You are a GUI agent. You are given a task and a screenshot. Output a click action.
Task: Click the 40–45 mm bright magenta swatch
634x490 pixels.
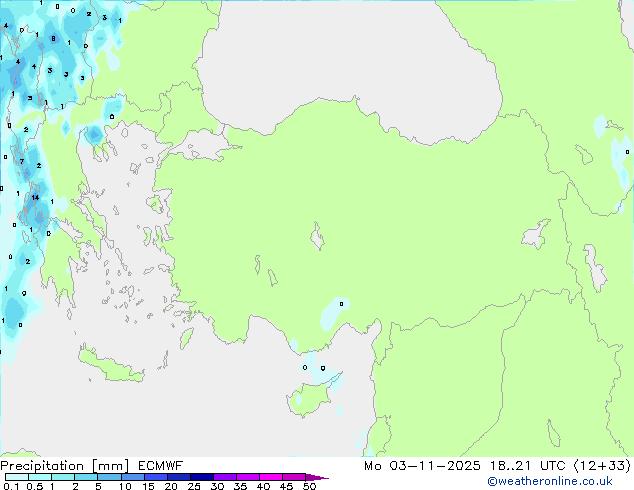271,477
